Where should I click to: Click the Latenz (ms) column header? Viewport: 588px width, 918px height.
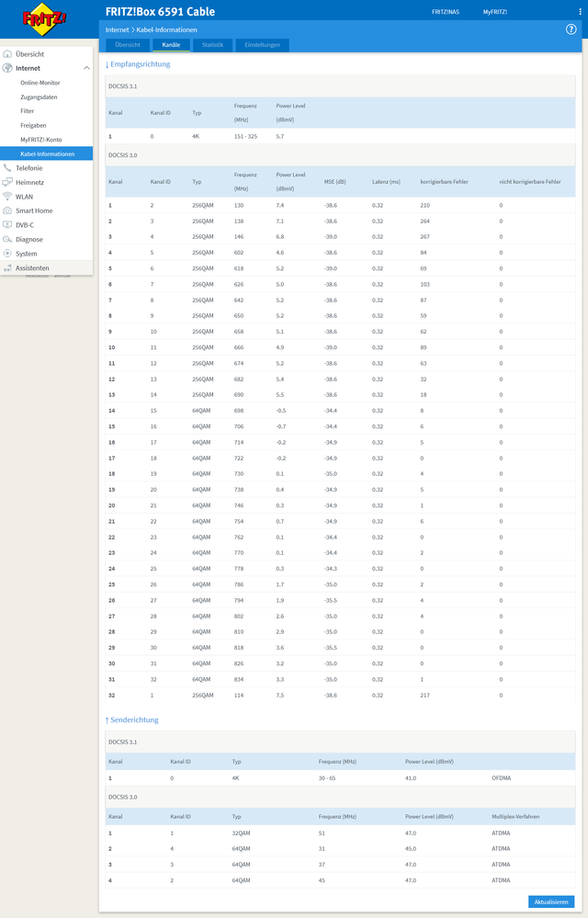[386, 182]
